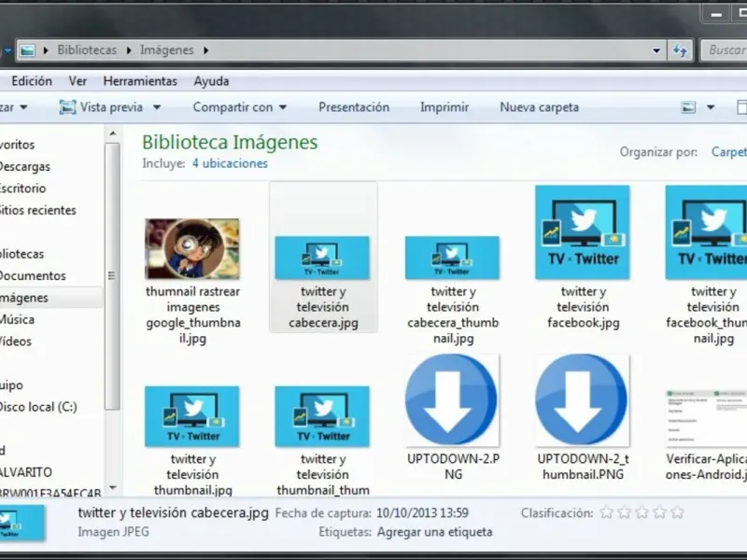Open the Herramientas menu

coord(140,81)
